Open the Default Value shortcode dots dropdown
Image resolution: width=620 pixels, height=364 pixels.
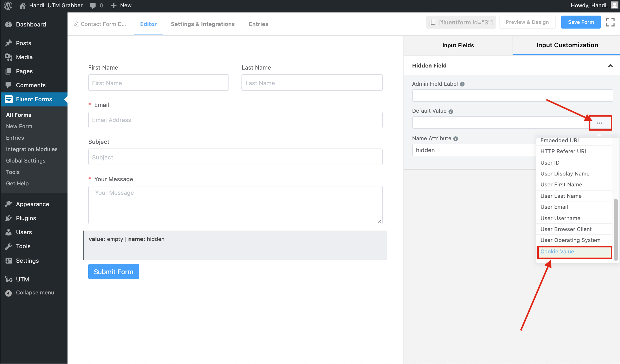tap(599, 123)
